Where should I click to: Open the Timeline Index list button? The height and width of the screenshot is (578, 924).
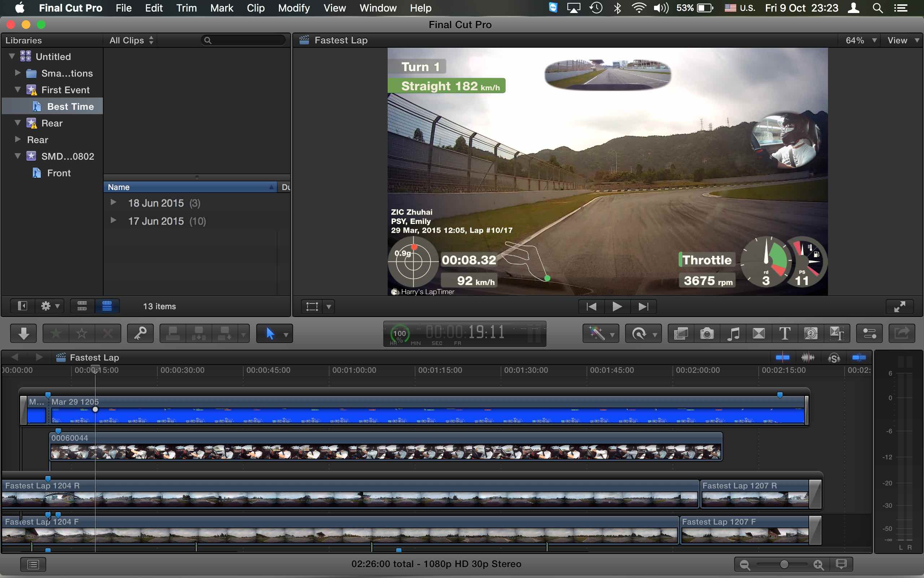coord(33,564)
